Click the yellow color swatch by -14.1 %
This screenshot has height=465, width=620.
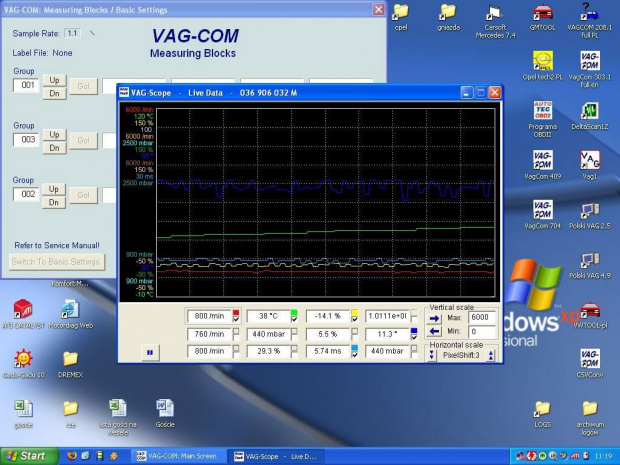(x=355, y=313)
